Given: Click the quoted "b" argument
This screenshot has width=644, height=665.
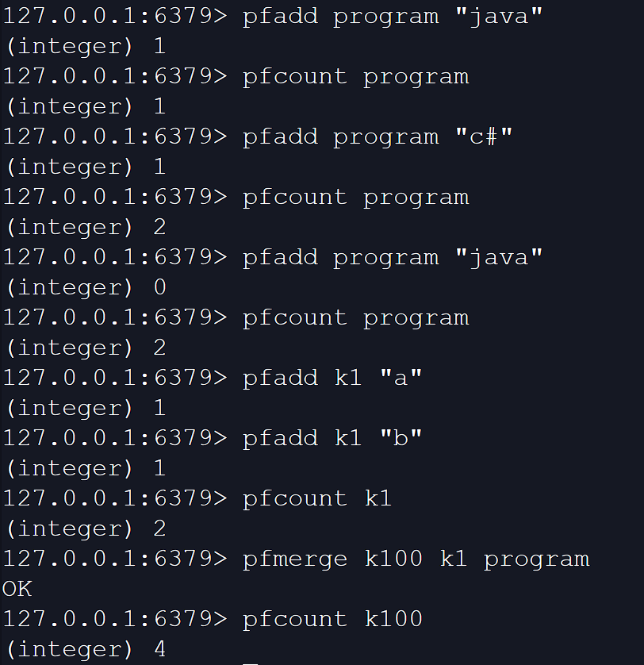Looking at the screenshot, I should 401,438.
